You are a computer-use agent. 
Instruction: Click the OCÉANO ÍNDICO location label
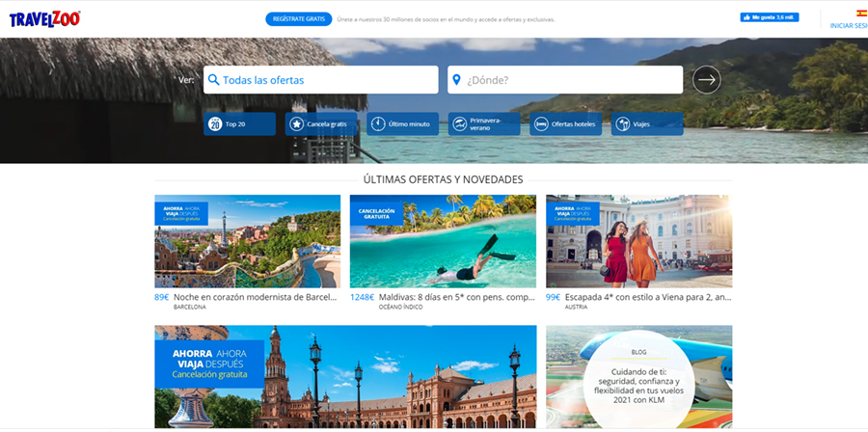coord(401,307)
